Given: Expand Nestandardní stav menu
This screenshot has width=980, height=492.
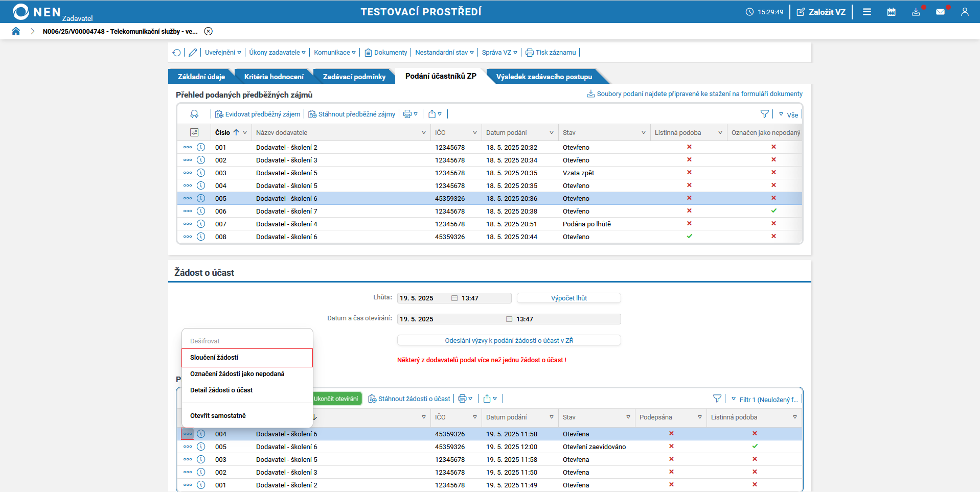Looking at the screenshot, I should pyautogui.click(x=445, y=53).
